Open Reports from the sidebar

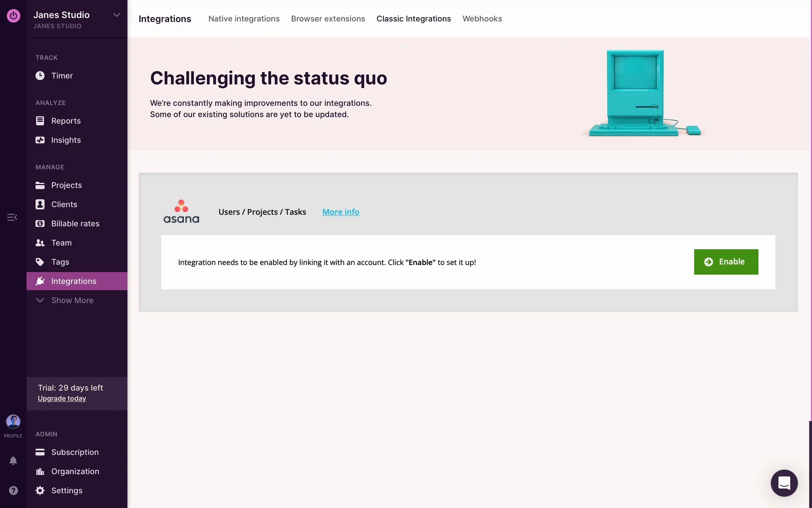click(66, 121)
